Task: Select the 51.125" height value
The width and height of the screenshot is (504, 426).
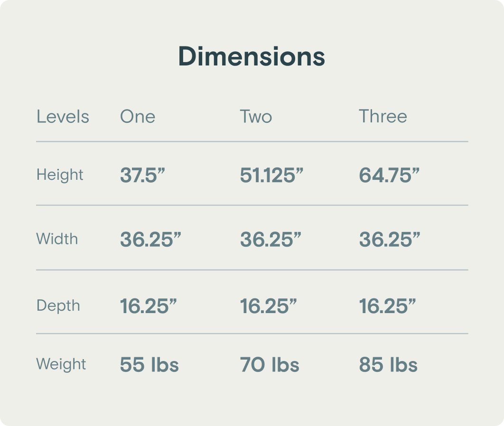Action: (271, 175)
